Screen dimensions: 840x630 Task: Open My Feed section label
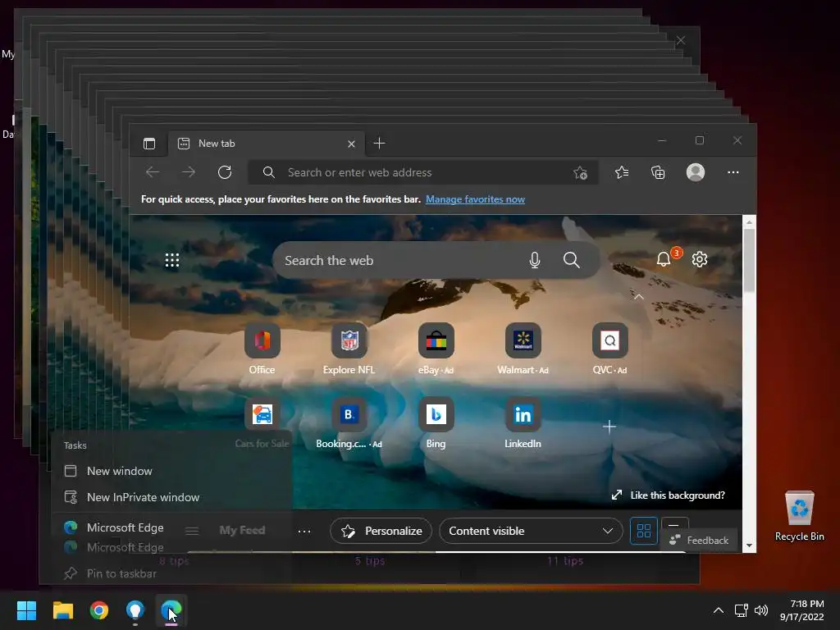point(242,531)
